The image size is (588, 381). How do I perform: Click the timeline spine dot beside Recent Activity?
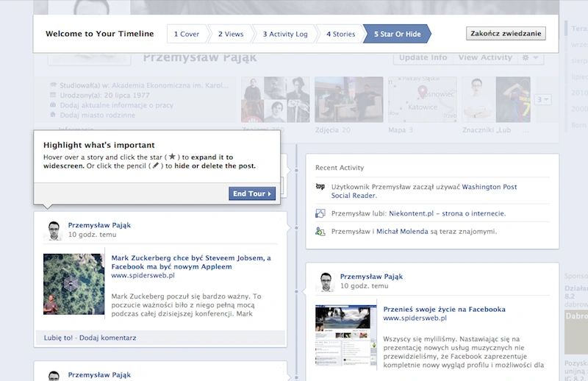[296, 170]
